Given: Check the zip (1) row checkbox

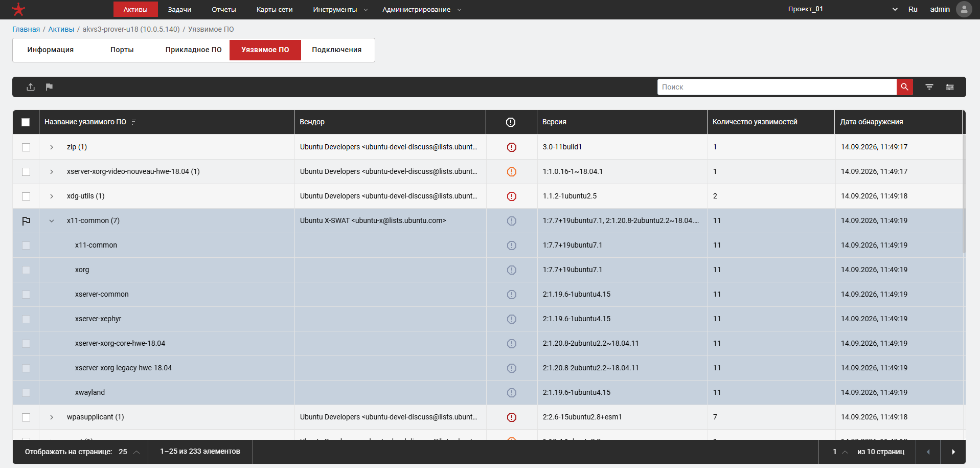Looking at the screenshot, I should [26, 147].
